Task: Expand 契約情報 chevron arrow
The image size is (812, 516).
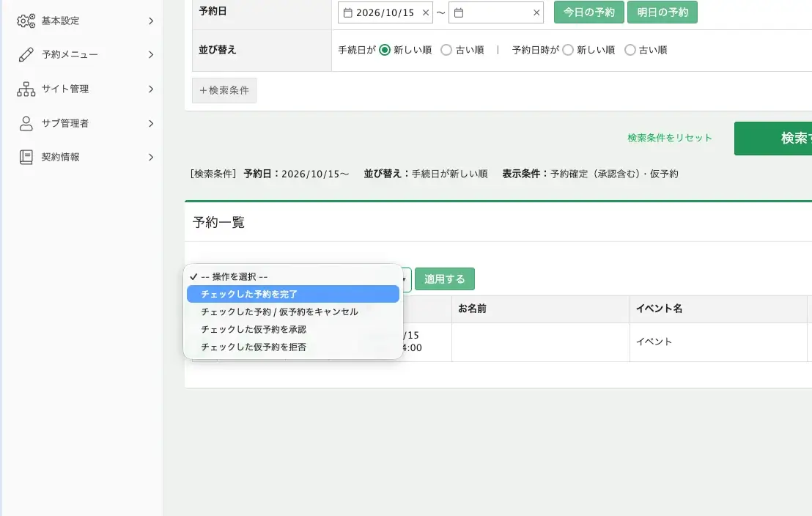Action: (151, 157)
